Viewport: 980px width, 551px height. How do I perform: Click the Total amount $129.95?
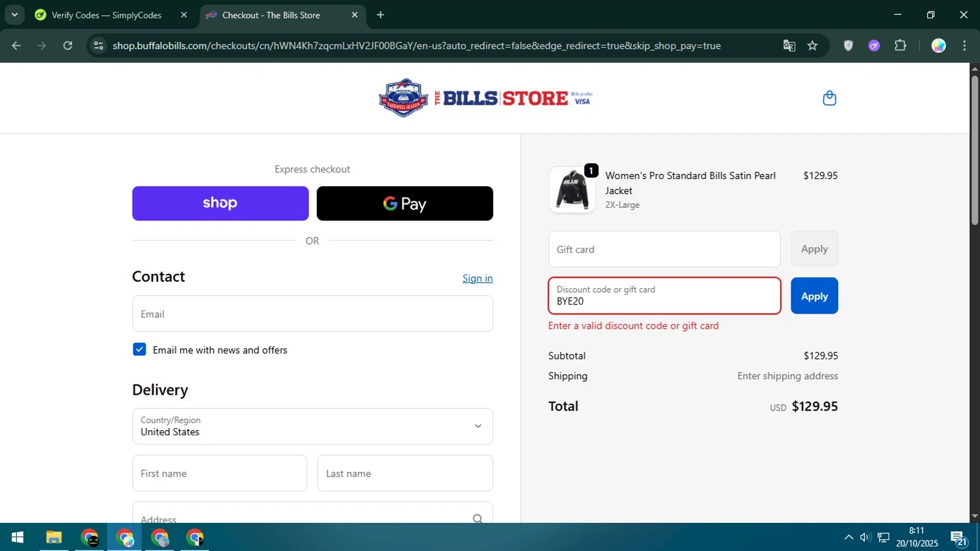coord(815,406)
